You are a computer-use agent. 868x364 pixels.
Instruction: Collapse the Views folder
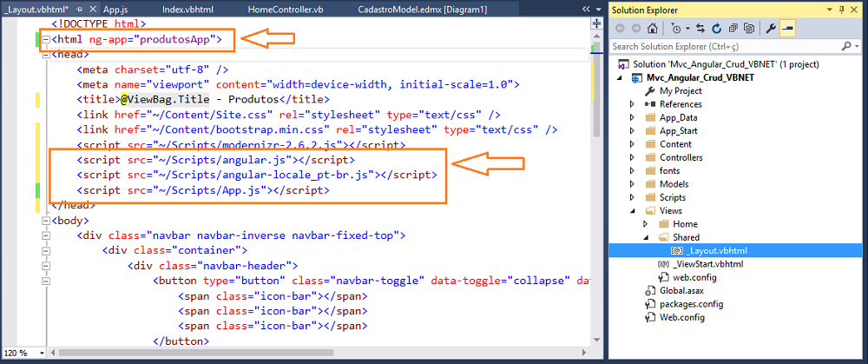click(x=632, y=211)
